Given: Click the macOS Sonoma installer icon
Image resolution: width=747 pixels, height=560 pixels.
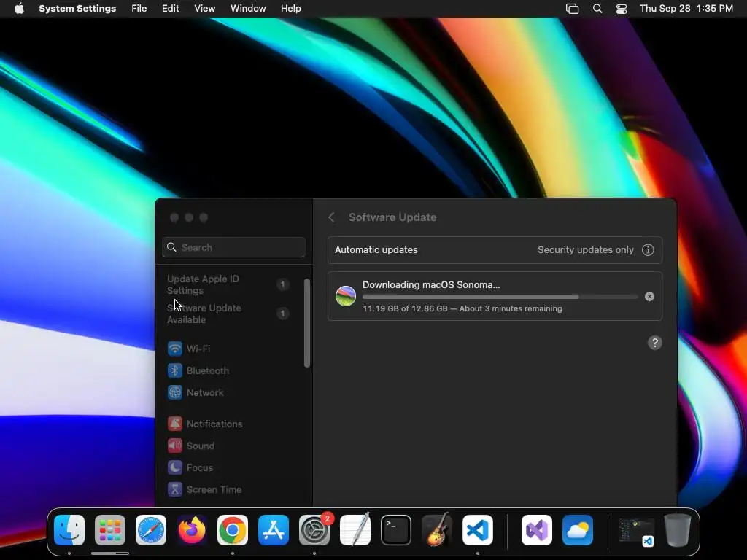Looking at the screenshot, I should (346, 296).
